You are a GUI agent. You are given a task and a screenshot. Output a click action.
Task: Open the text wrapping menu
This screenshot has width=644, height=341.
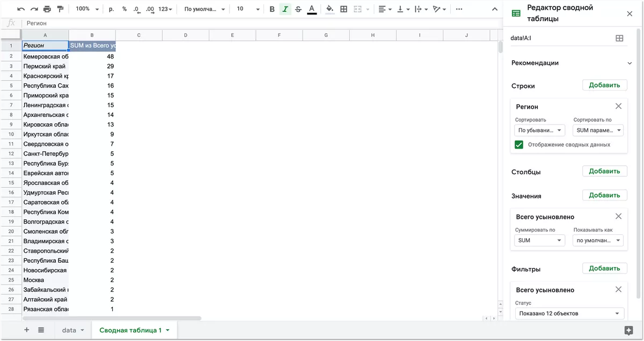tap(421, 9)
